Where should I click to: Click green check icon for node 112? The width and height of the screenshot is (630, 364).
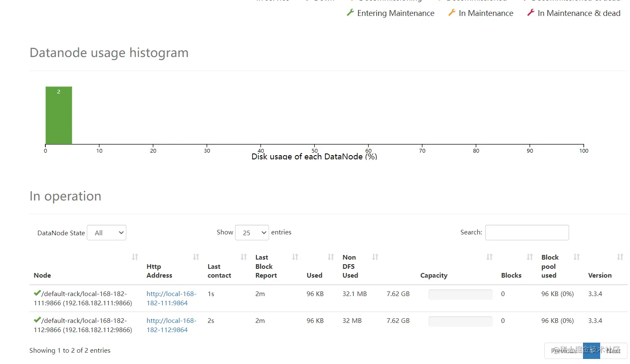click(x=37, y=320)
